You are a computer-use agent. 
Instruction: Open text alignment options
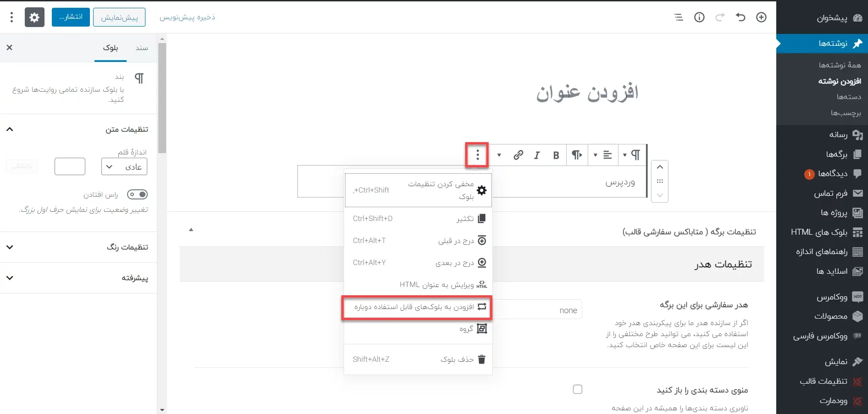coord(602,155)
